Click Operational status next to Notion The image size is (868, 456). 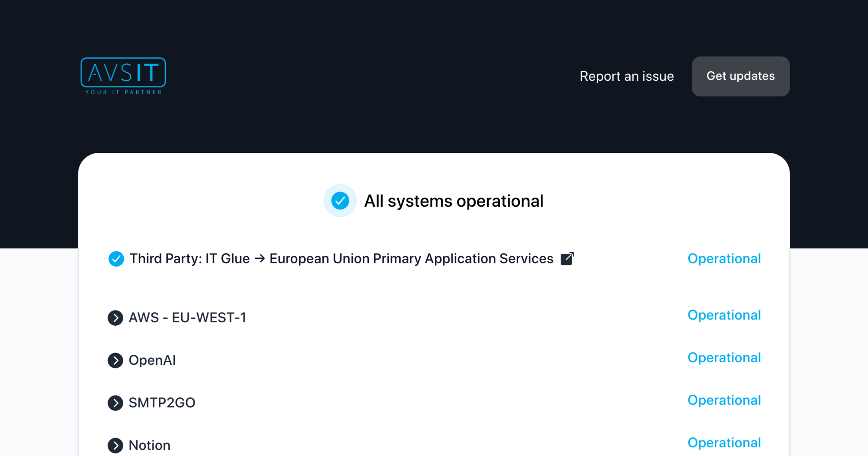(724, 443)
